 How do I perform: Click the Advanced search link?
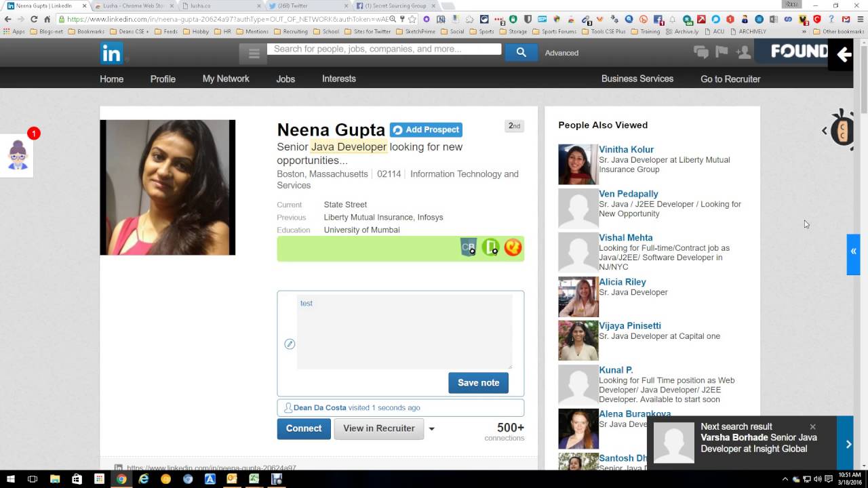click(561, 53)
